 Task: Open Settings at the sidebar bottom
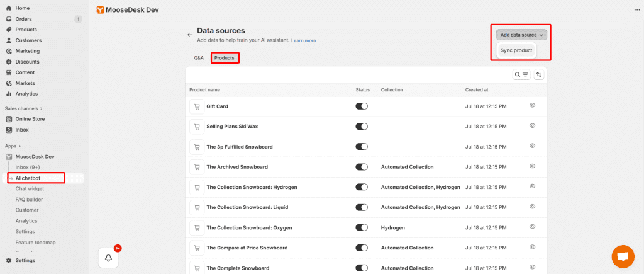tap(25, 260)
